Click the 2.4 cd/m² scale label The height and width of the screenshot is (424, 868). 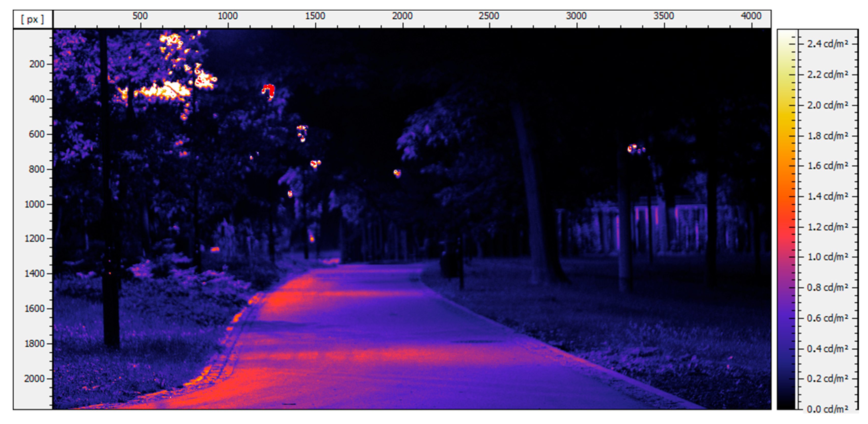[827, 44]
